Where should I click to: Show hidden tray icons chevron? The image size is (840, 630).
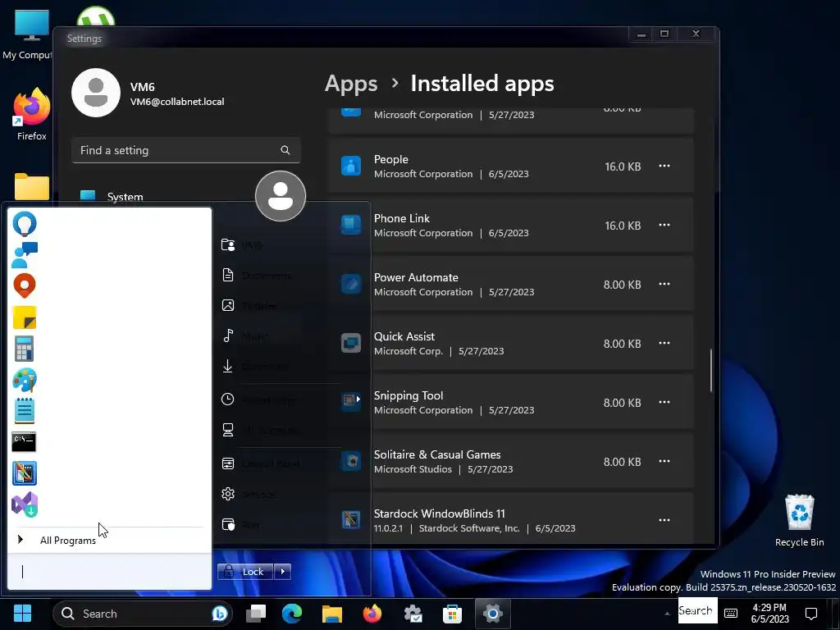tap(667, 614)
